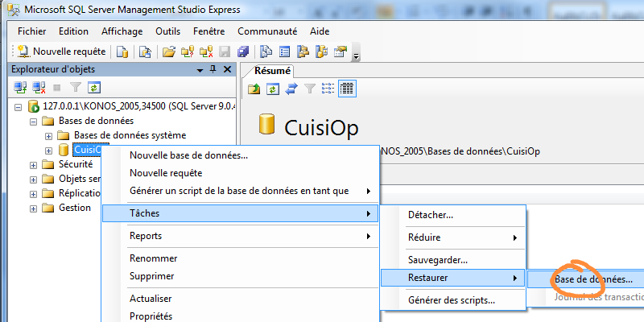The width and height of the screenshot is (644, 322).
Task: Close the Explorateur d'objets panel
Action: coord(226,70)
